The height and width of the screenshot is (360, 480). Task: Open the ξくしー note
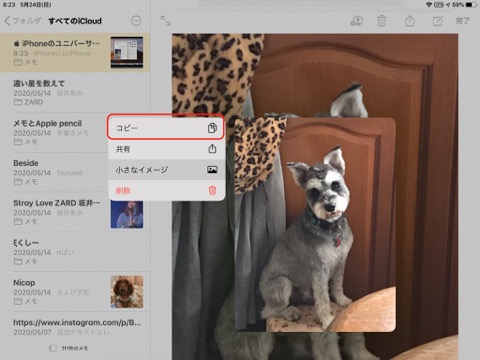(75, 252)
